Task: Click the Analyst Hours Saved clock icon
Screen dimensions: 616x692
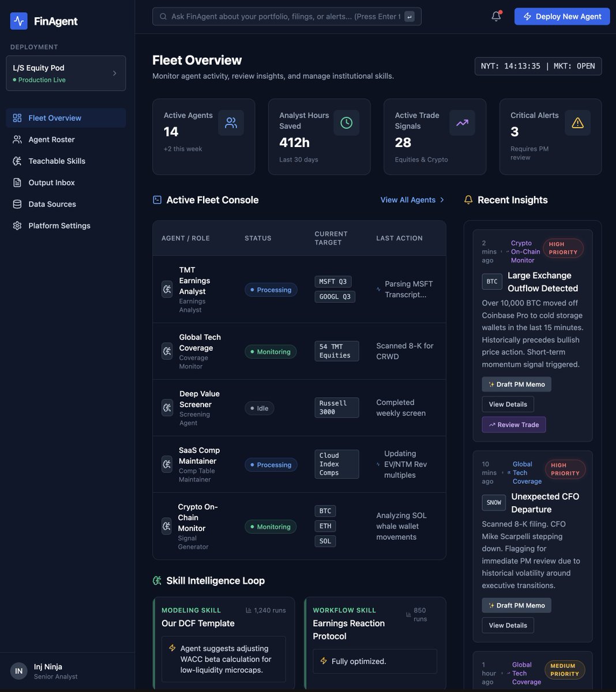Action: [346, 123]
